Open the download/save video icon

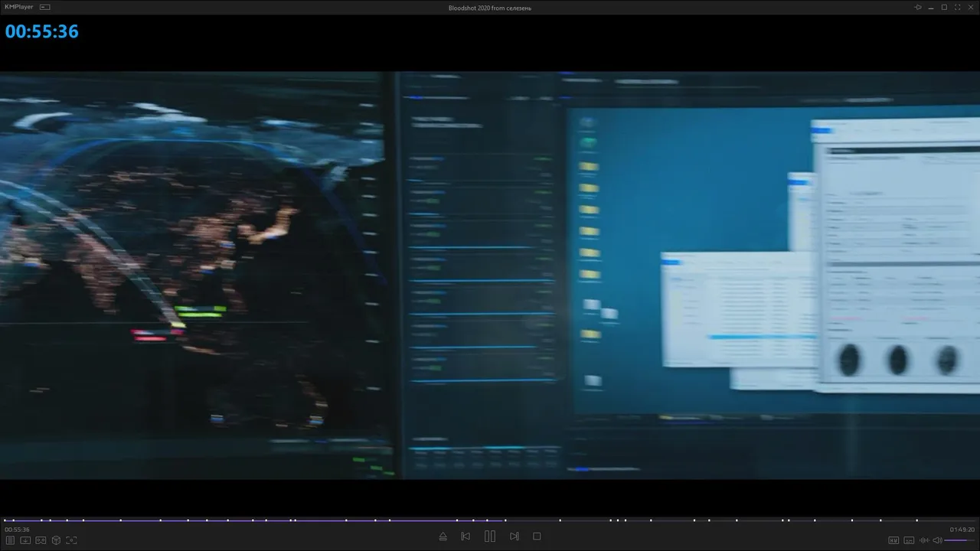click(x=25, y=540)
